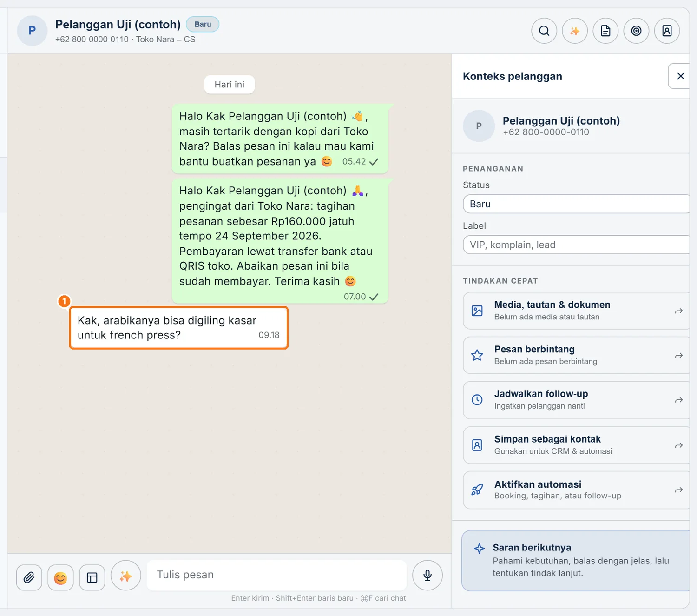
Task: Open the emoji picker beside the message field
Action: [60, 577]
